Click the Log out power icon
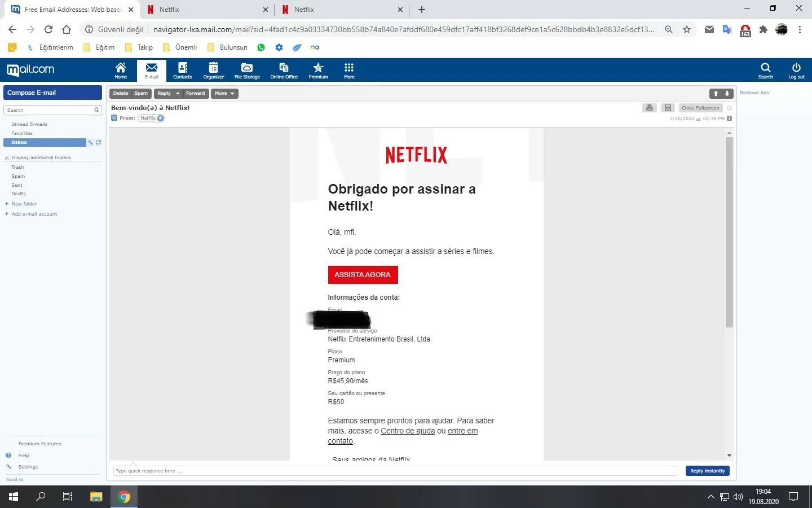The image size is (812, 508). 796,71
